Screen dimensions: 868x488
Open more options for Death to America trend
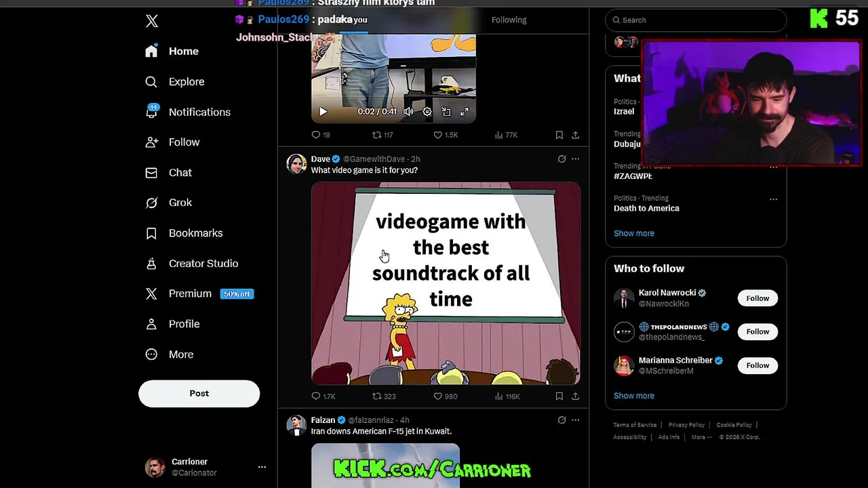[773, 199]
